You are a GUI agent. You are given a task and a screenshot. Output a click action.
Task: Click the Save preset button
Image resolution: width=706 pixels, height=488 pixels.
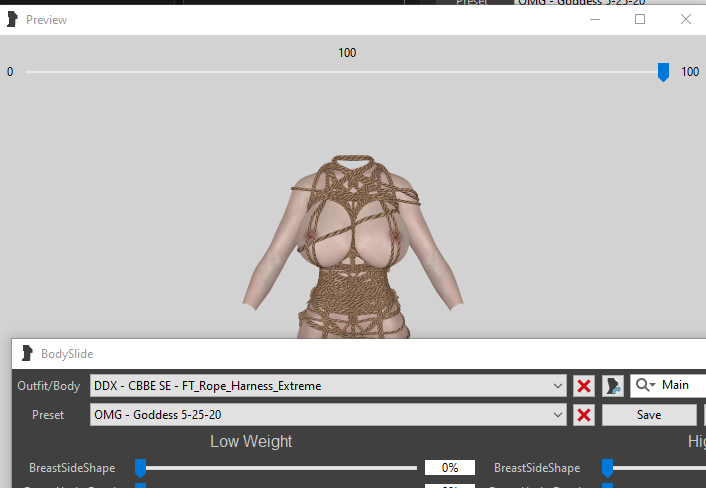click(649, 415)
